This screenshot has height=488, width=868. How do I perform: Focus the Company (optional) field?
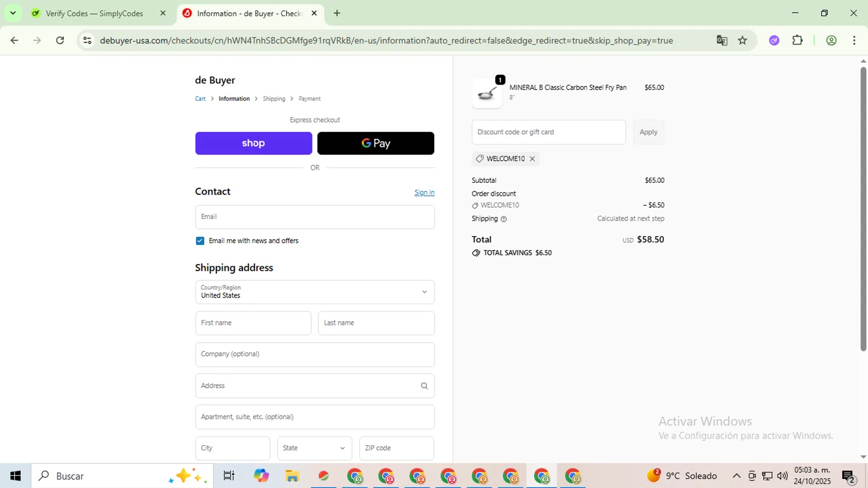(x=315, y=355)
